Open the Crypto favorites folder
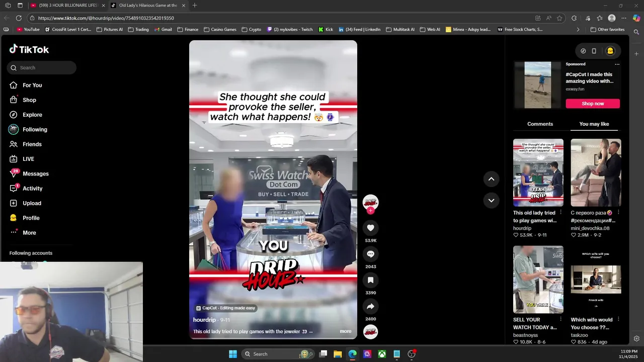 (x=252, y=30)
